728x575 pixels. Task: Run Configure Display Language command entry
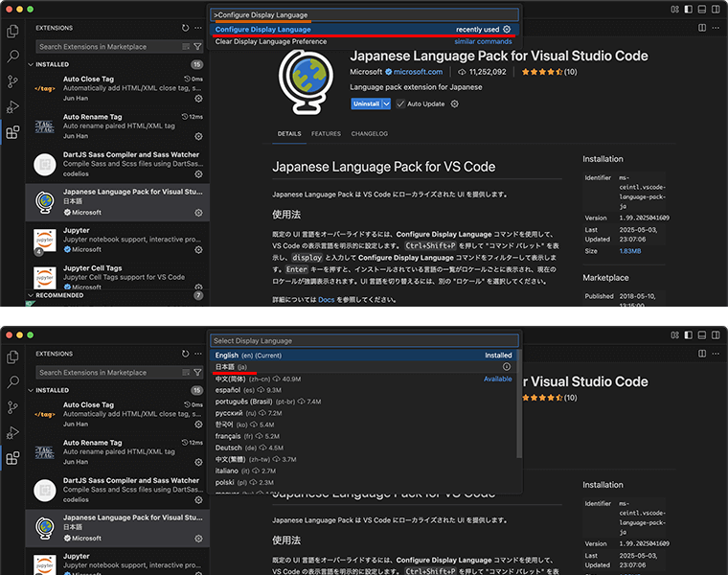point(364,30)
